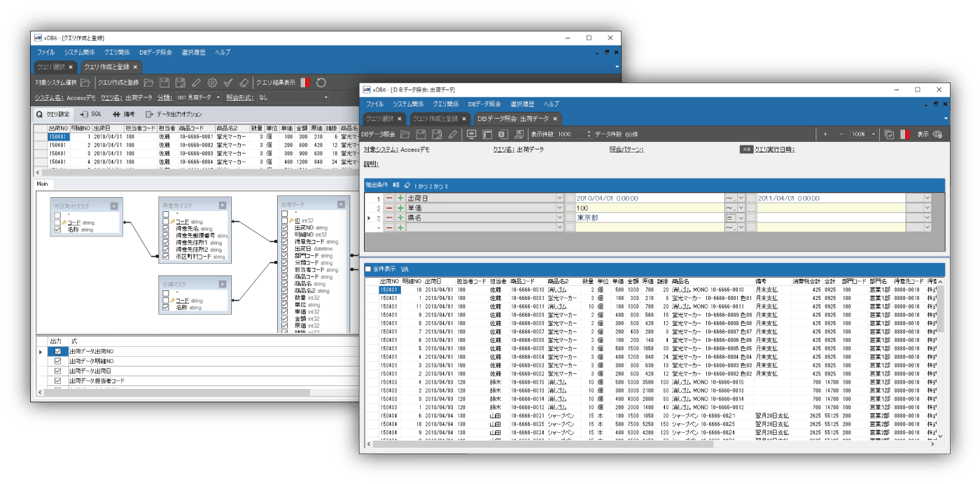
Task: Click the checkmark validate icon in query toolbar
Action: (229, 82)
